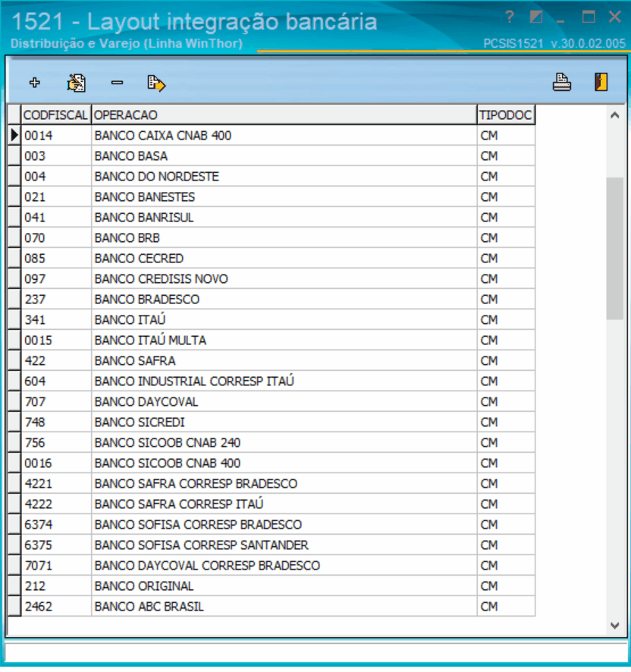
Task: Maximize the 1521 window
Action: (x=589, y=17)
